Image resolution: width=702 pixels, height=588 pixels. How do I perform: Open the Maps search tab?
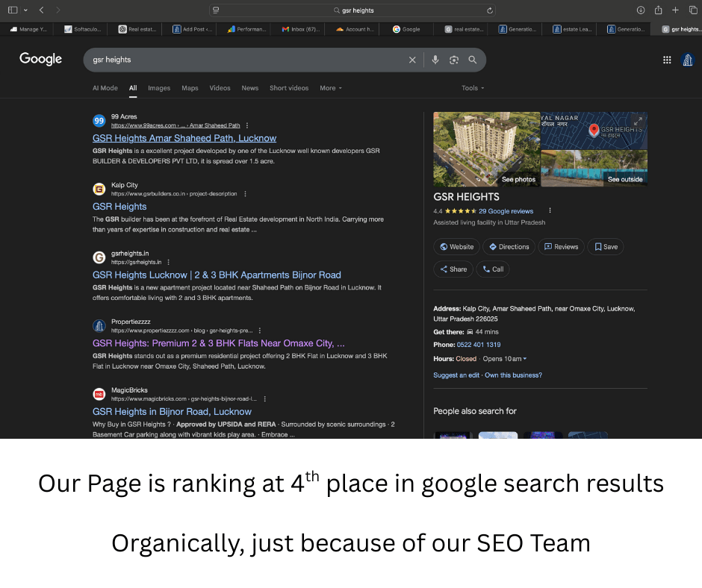pyautogui.click(x=190, y=88)
